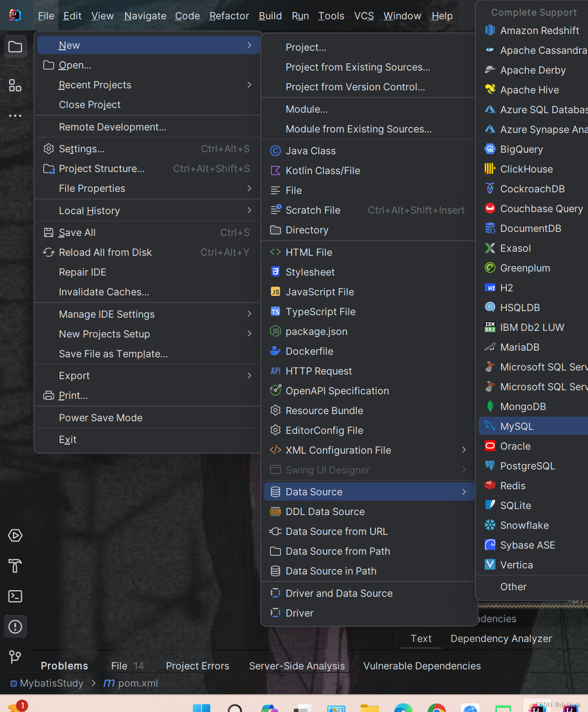This screenshot has height=712, width=588.
Task: Expand the New submenu arrow
Action: point(249,45)
